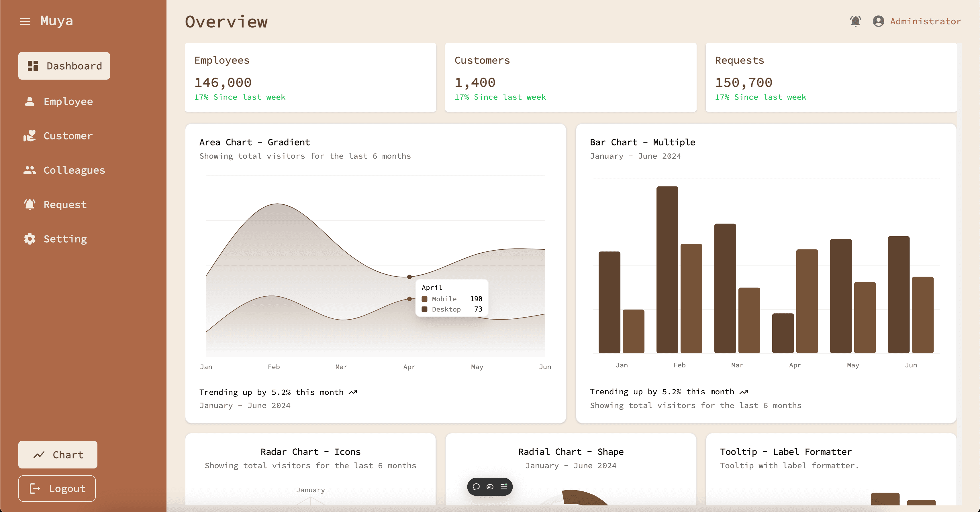The image size is (980, 512).
Task: Click the Logout button
Action: (57, 489)
